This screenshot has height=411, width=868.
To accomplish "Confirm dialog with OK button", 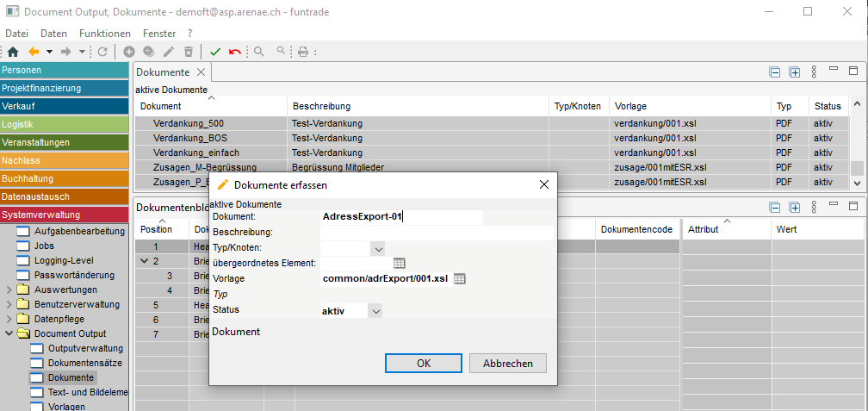I will click(x=423, y=363).
